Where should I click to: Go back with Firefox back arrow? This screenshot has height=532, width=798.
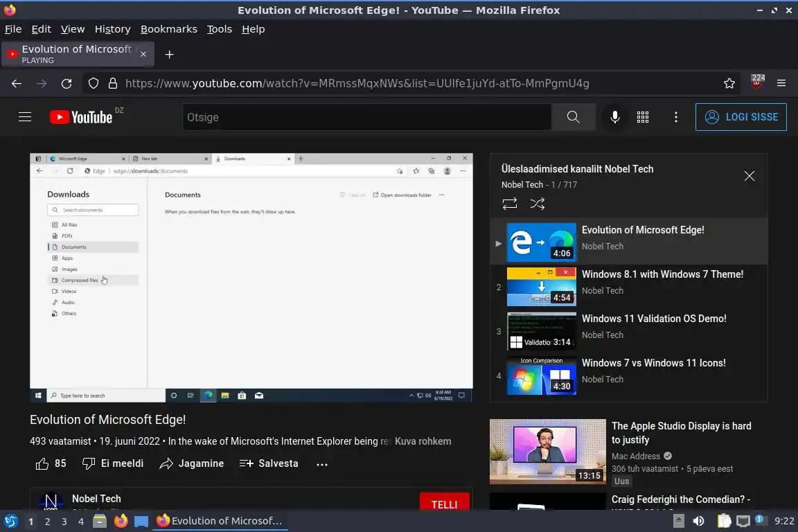pyautogui.click(x=17, y=84)
